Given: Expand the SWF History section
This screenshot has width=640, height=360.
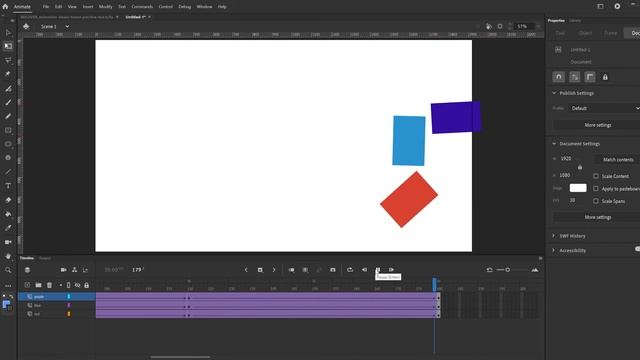Looking at the screenshot, I should [x=554, y=236].
